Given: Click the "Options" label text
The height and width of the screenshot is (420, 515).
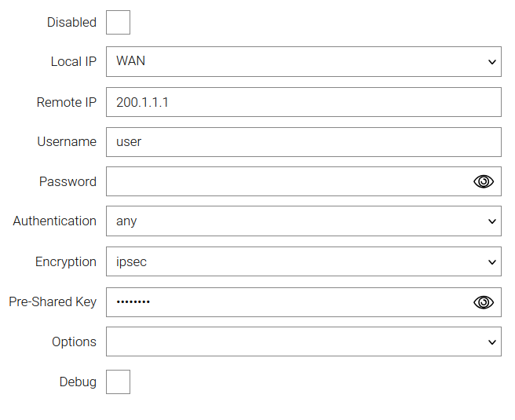Looking at the screenshot, I should (74, 342).
